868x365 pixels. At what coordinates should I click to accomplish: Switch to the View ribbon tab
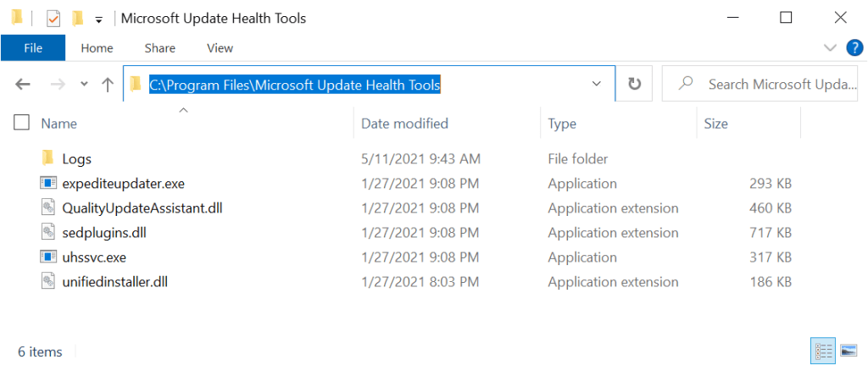(220, 48)
